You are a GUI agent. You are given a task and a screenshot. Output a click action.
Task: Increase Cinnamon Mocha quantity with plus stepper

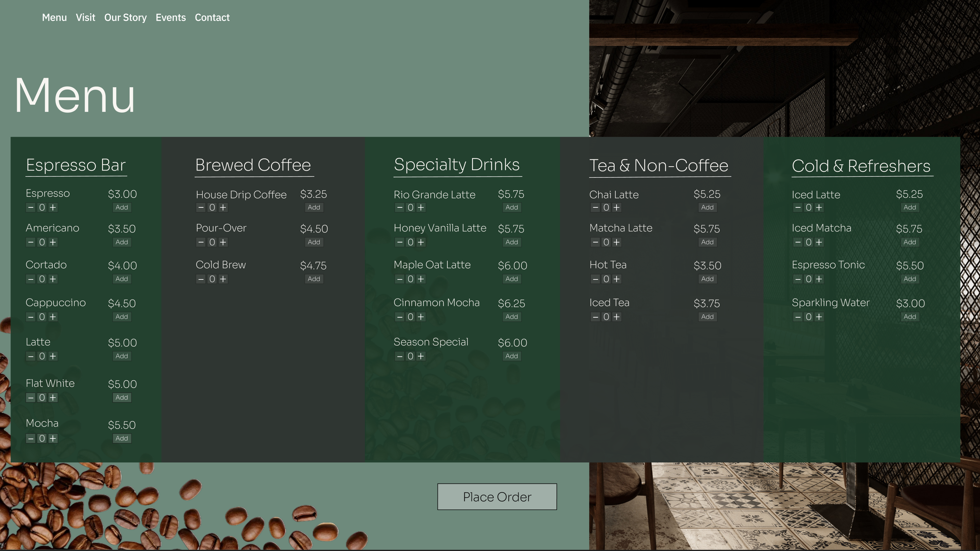(421, 316)
